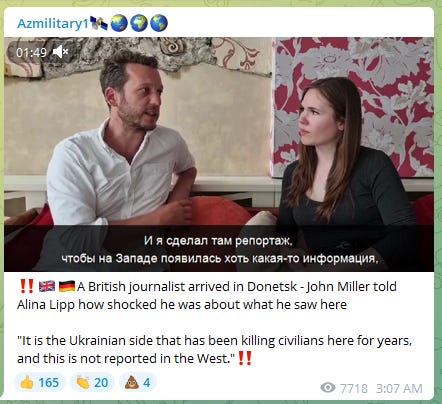442x404 pixels.
Task: Click the red double exclamation before flags
Action: (x=27, y=286)
